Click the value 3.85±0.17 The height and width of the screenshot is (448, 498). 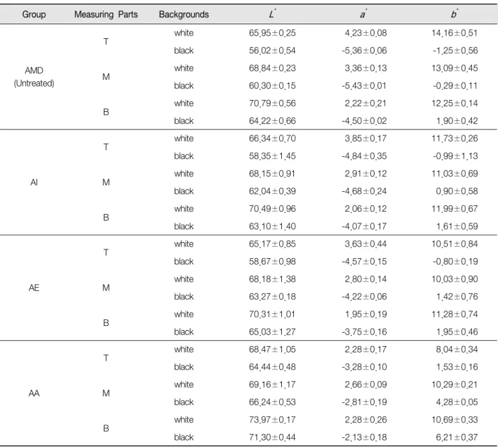(x=366, y=139)
